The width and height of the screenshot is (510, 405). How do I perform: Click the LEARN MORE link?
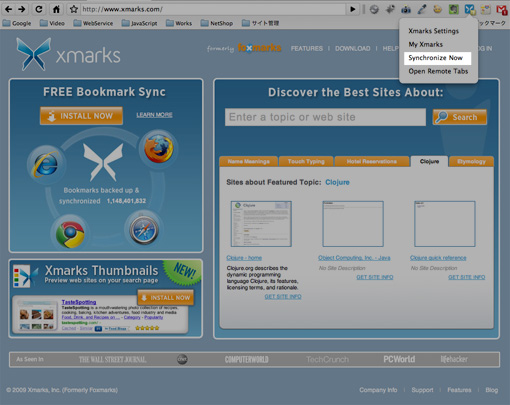pyautogui.click(x=154, y=115)
